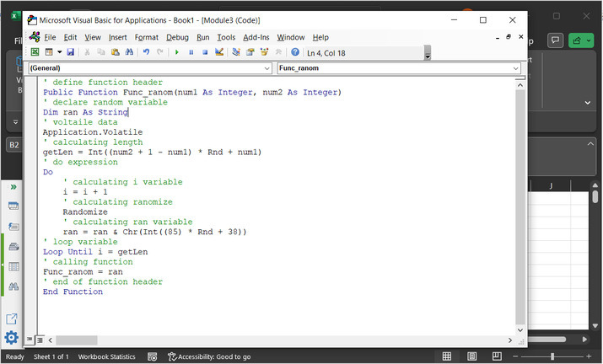This screenshot has height=364, width=603.
Task: Save the workbook with the floppy icon
Action: pyautogui.click(x=70, y=52)
